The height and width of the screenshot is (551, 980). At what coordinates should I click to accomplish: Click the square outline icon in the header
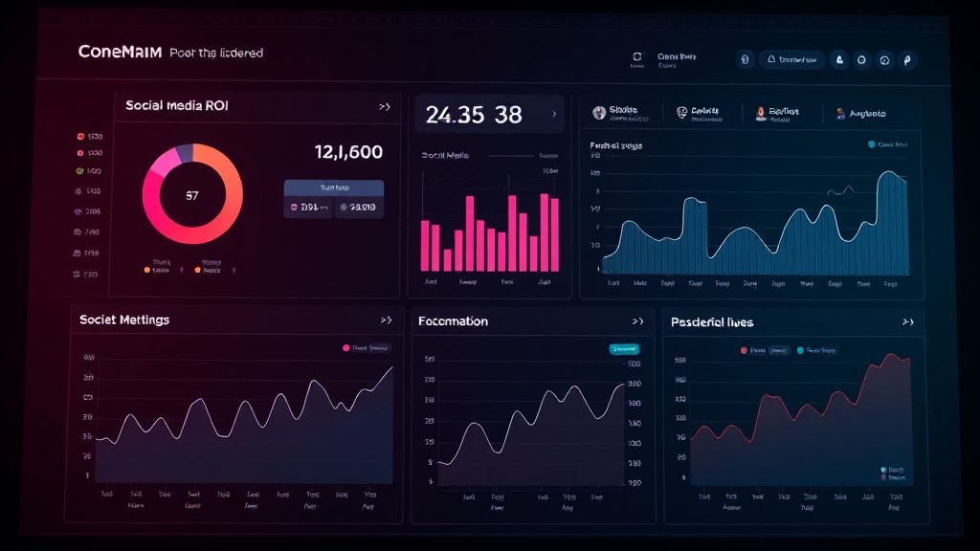point(636,56)
